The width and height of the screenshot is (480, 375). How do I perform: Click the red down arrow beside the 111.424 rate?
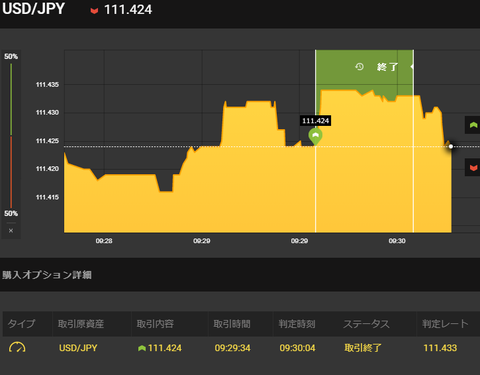pos(94,11)
